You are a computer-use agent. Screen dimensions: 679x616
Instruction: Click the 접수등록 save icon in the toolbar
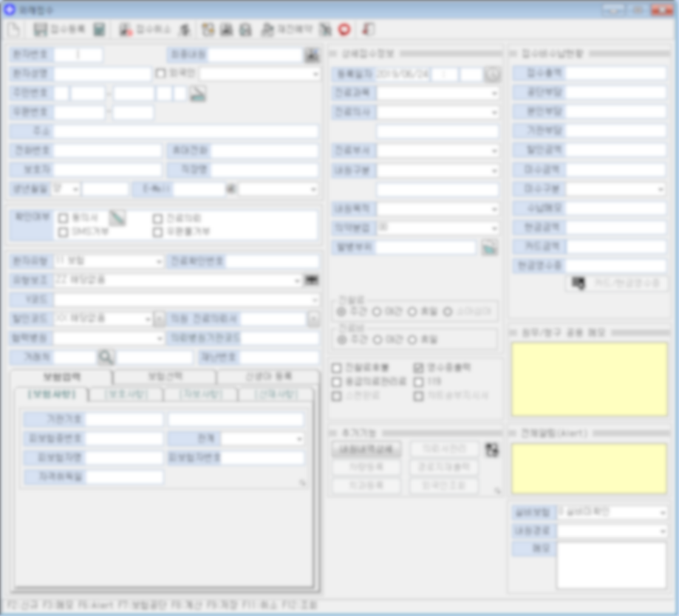pyautogui.click(x=41, y=30)
